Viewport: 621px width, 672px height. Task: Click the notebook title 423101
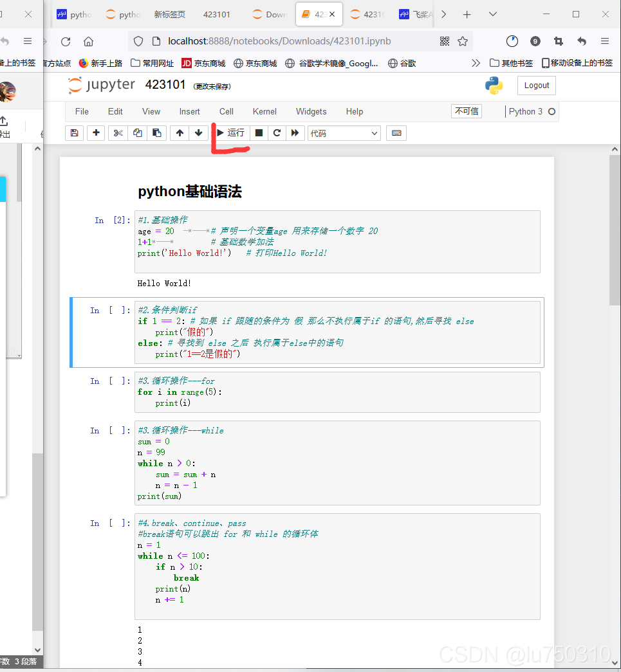(x=165, y=85)
